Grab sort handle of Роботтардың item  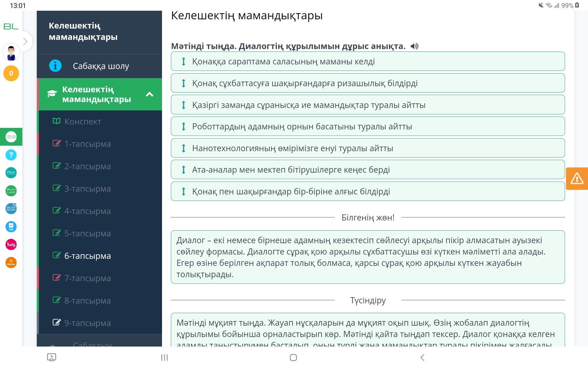click(183, 126)
